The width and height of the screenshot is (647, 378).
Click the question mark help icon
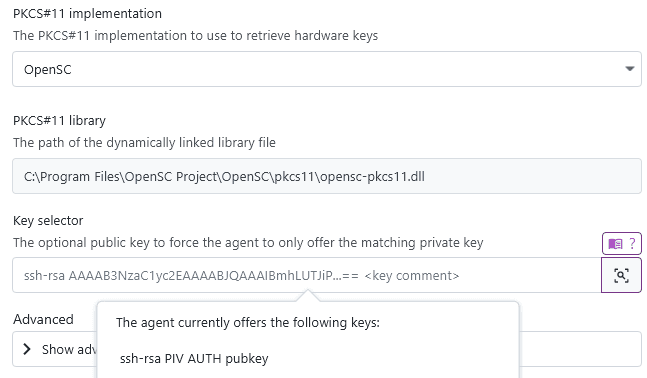pos(632,243)
